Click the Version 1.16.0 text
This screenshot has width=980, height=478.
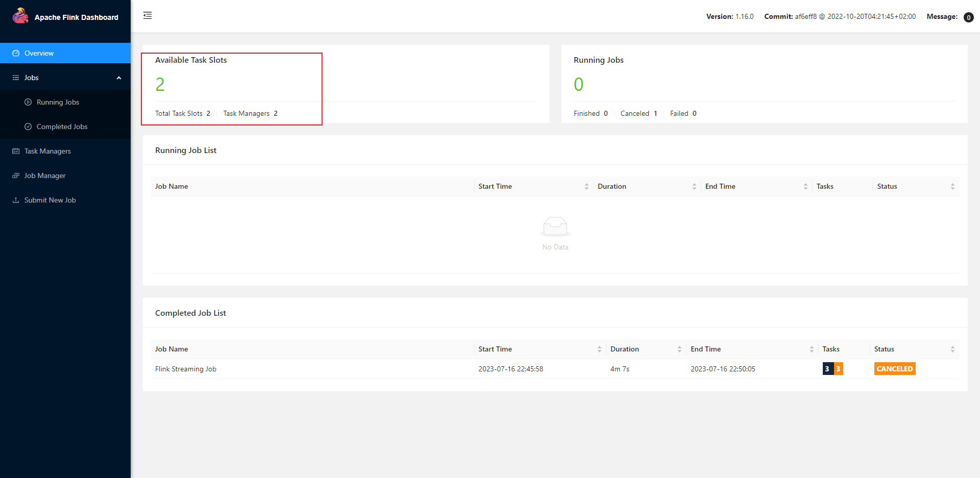click(x=730, y=17)
